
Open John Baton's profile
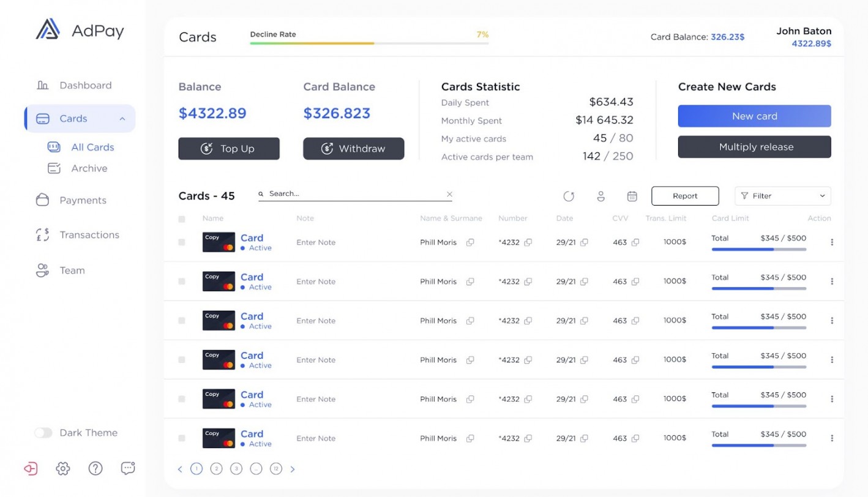[x=804, y=37]
